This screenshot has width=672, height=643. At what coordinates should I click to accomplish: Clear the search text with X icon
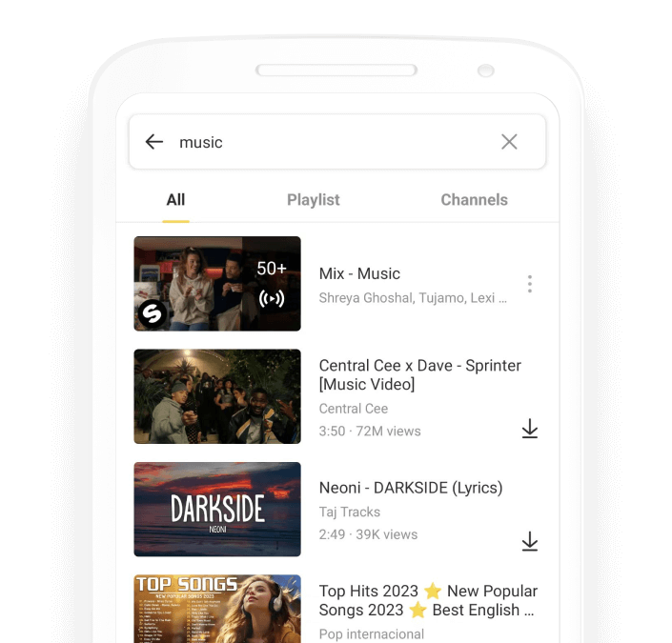pyautogui.click(x=509, y=142)
